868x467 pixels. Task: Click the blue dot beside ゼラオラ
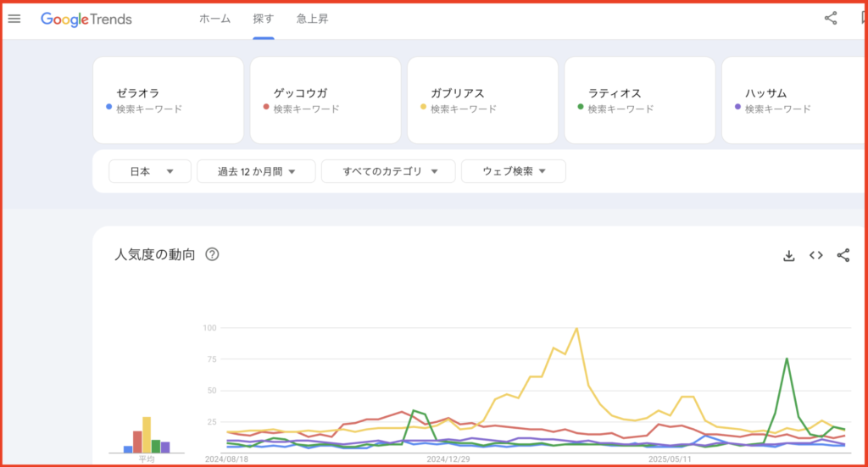click(x=109, y=107)
